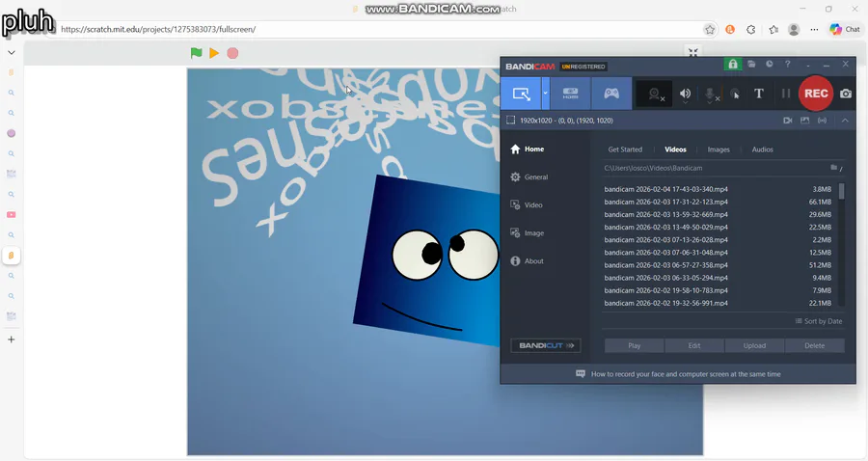The width and height of the screenshot is (868, 461).
Task: Open Bandicam help question mark
Action: click(x=788, y=65)
